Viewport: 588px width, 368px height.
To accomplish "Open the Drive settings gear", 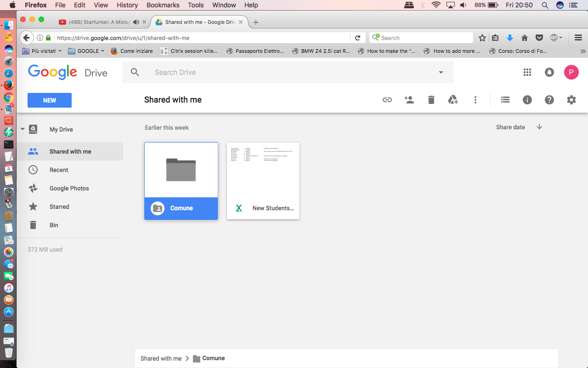I will coord(571,100).
